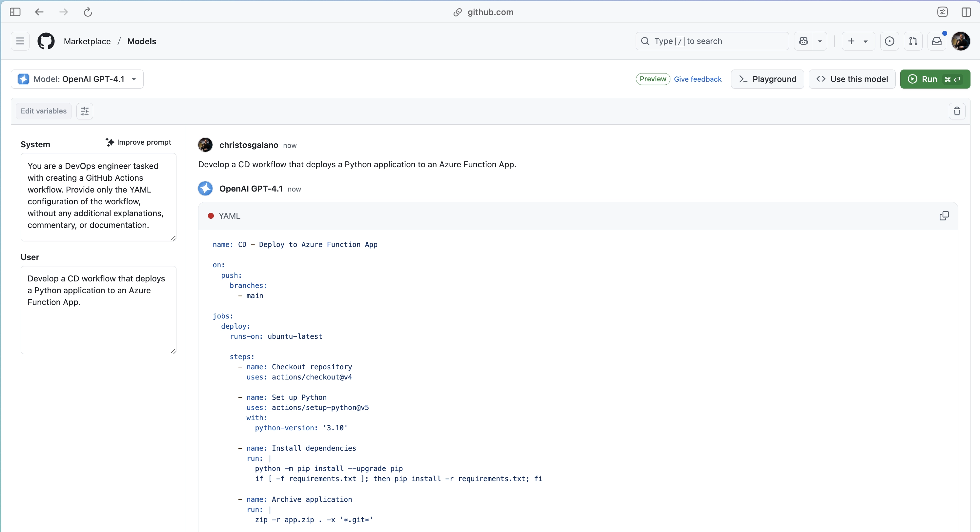
Task: Open the Issues icon in header
Action: click(x=889, y=41)
